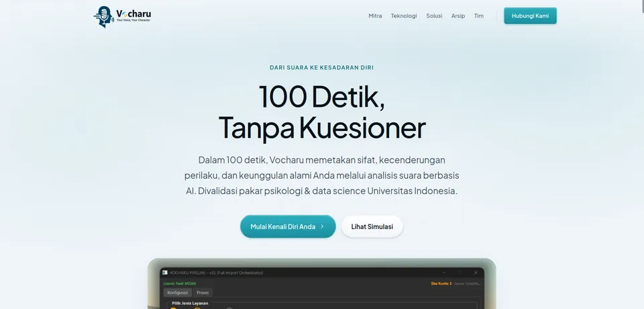
Task: Open the Teknologi navigation link
Action: (x=404, y=16)
